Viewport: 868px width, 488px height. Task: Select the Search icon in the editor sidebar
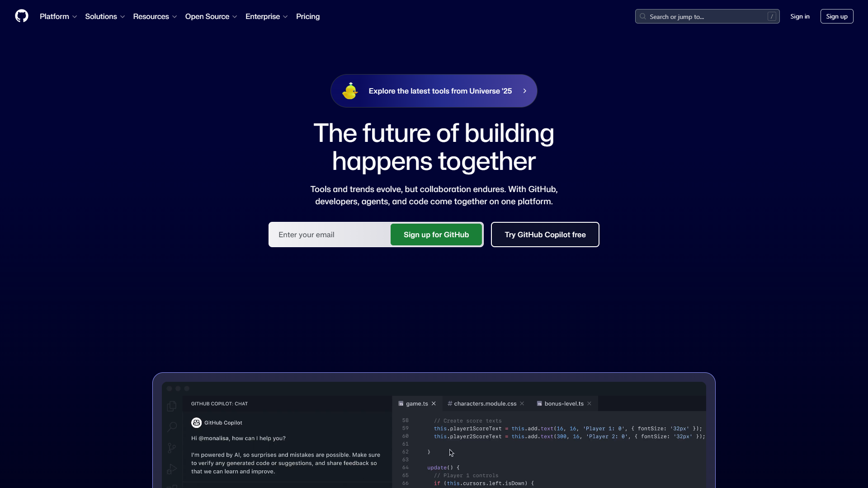coord(172,426)
